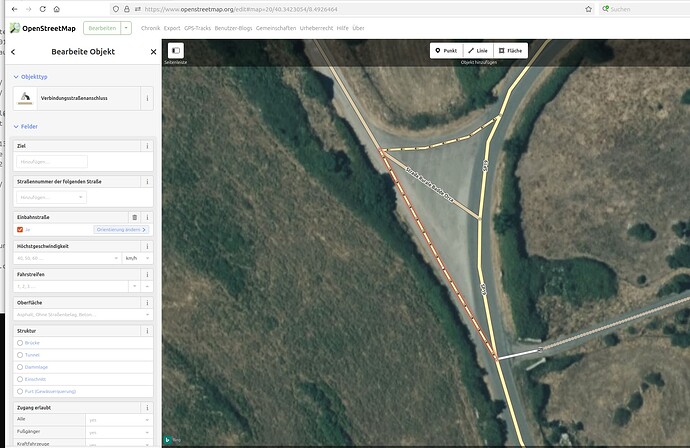Click the padlock icon in address bar

(127, 9)
